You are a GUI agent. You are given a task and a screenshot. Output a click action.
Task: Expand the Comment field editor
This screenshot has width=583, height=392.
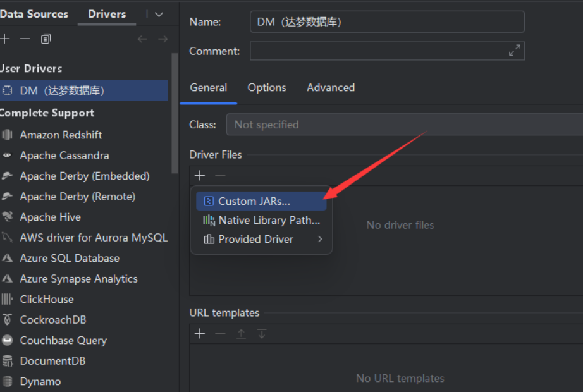pyautogui.click(x=515, y=51)
